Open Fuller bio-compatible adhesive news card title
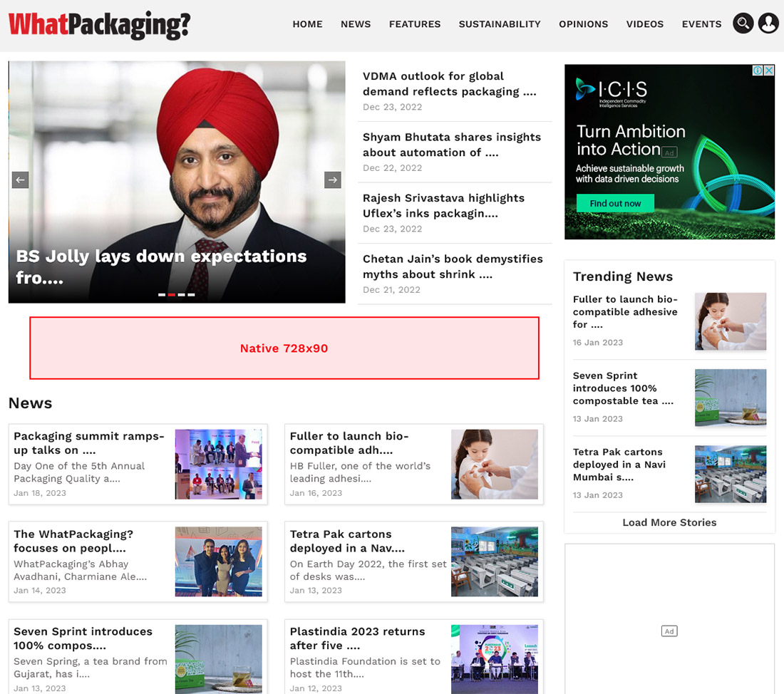Screen dimensions: 784x694 click(x=349, y=443)
